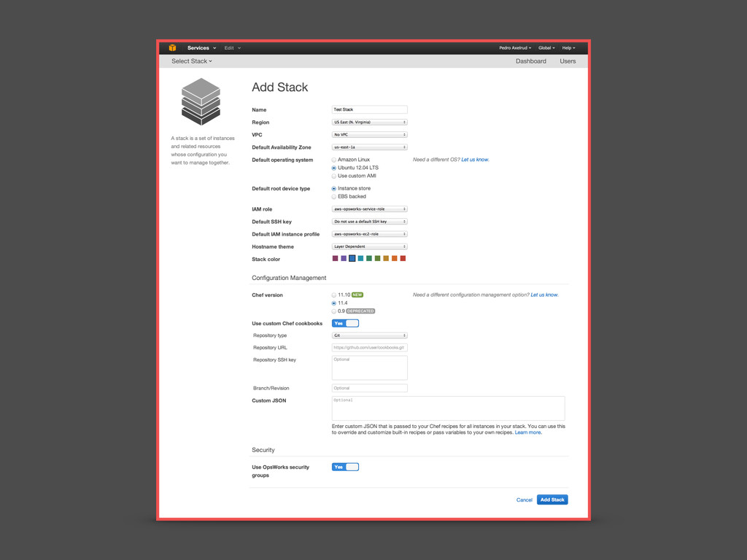Open the Repository type dropdown
747x560 pixels.
[x=369, y=335]
